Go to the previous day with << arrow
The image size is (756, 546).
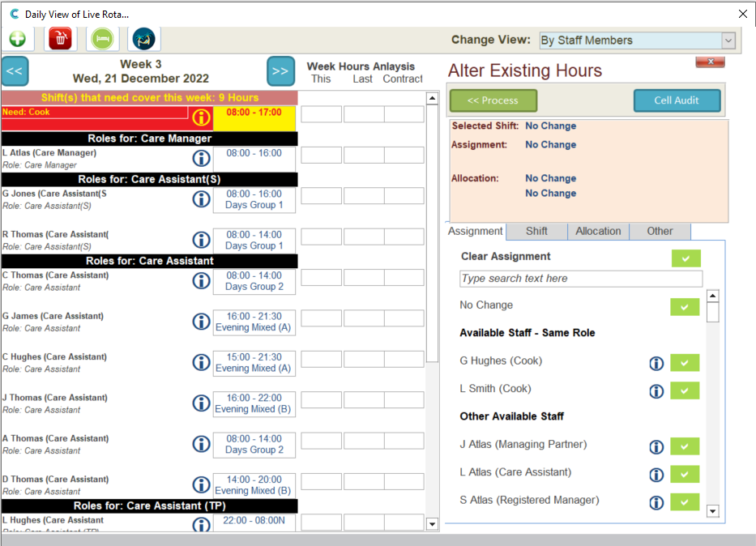[x=15, y=71]
